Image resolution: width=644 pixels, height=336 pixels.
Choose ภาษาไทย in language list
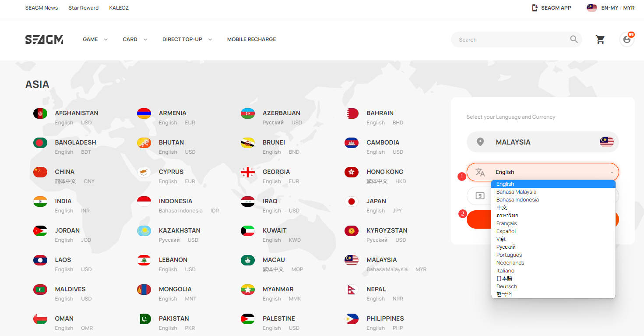pyautogui.click(x=553, y=216)
